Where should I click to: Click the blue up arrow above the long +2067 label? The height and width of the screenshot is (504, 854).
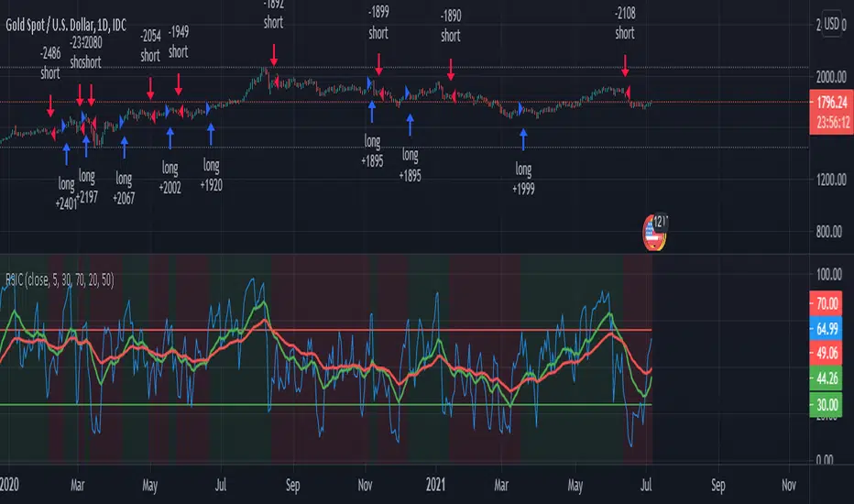coord(125,148)
